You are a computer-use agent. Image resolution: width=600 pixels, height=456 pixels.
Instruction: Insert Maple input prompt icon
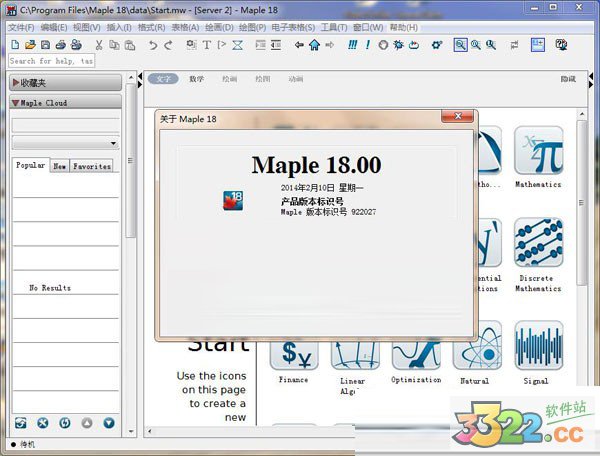(x=222, y=45)
